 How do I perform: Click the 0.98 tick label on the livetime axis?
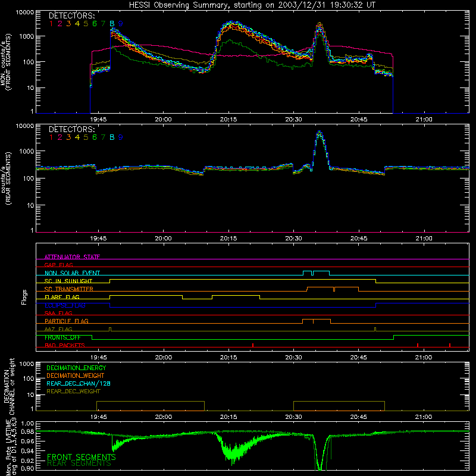[x=27, y=432]
